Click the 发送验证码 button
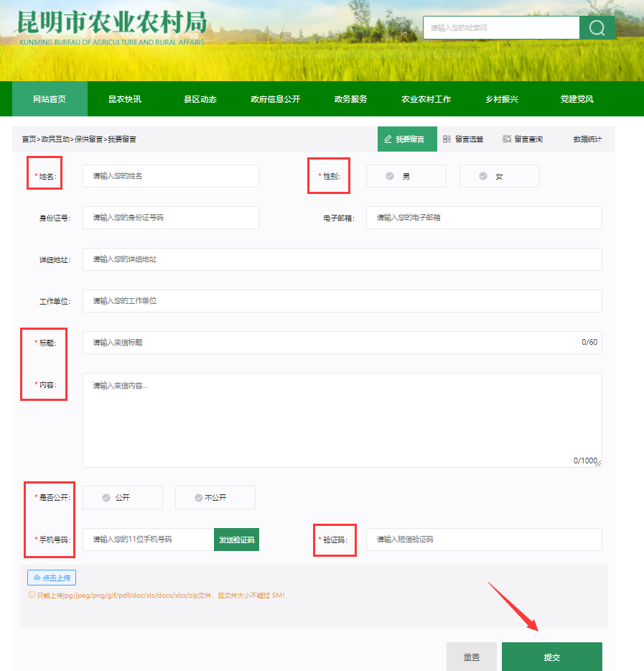 [236, 540]
